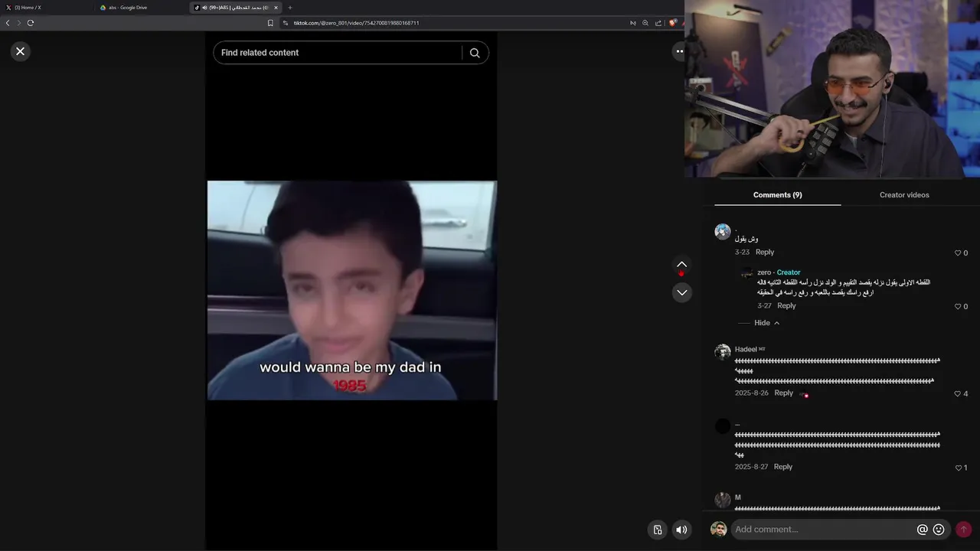The width and height of the screenshot is (980, 551).
Task: Click your own avatar beside comment box
Action: (x=718, y=530)
